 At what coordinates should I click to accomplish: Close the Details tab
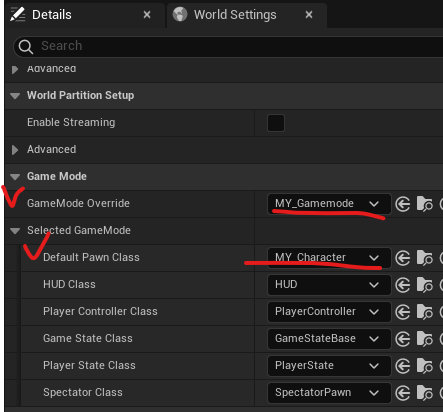(147, 15)
